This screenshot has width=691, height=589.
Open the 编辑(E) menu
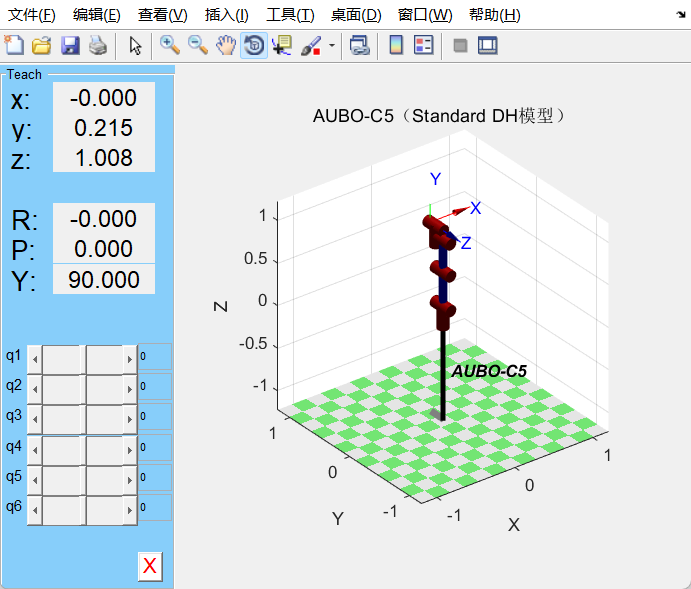[97, 15]
